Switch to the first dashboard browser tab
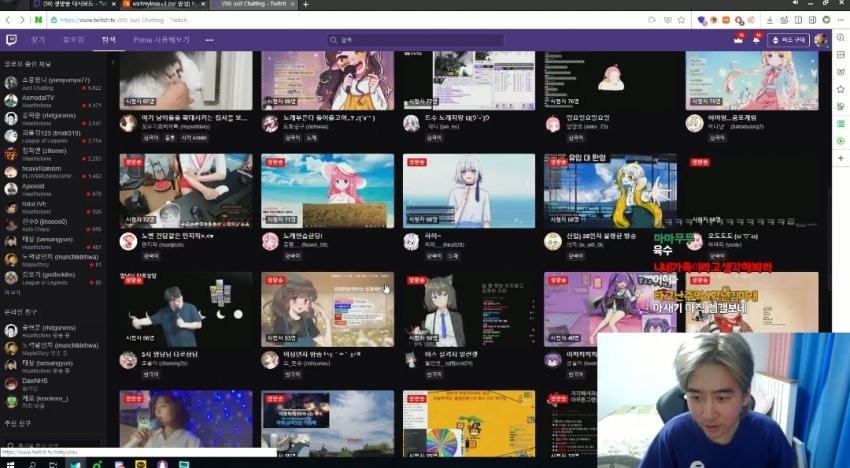The width and height of the screenshot is (850, 468). click(73, 4)
